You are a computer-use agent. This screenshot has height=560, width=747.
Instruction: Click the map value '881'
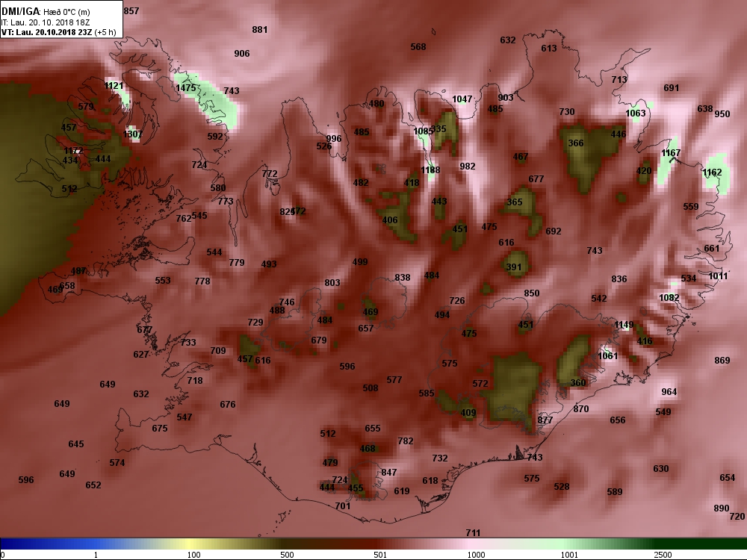pyautogui.click(x=260, y=30)
